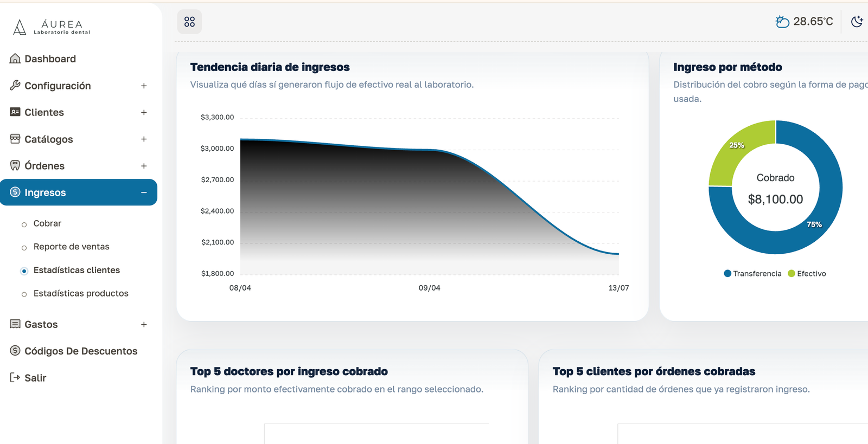Viewport: 868px width, 444px height.
Task: Click the Órdenes tooth icon
Action: pos(15,165)
